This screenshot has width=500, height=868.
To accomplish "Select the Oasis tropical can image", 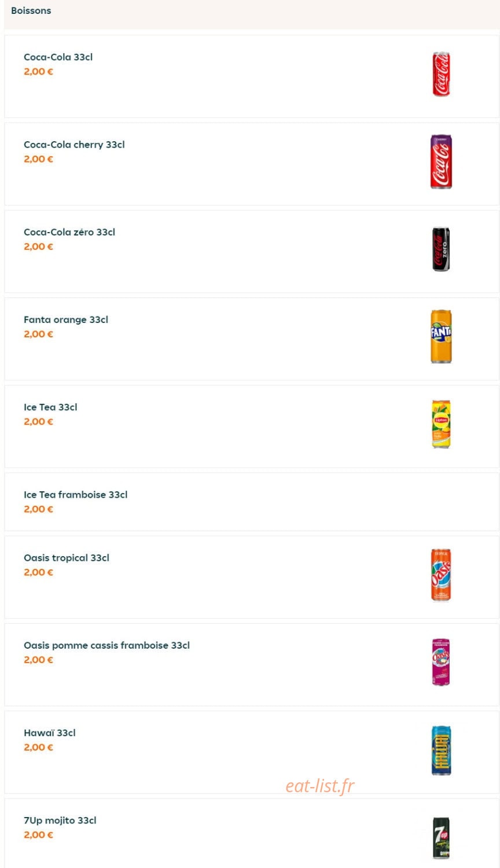I will 441,575.
